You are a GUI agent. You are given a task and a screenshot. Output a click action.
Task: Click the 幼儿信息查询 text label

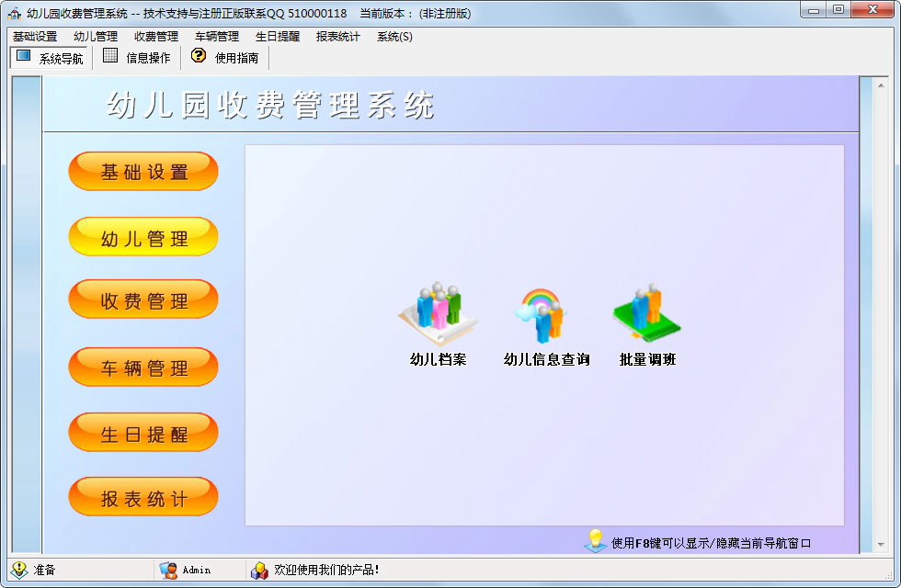coord(546,359)
